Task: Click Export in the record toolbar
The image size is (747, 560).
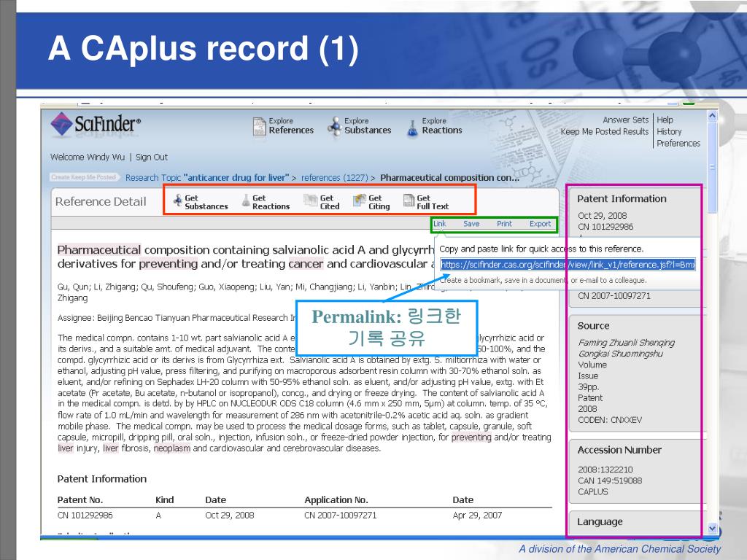Action: (540, 224)
